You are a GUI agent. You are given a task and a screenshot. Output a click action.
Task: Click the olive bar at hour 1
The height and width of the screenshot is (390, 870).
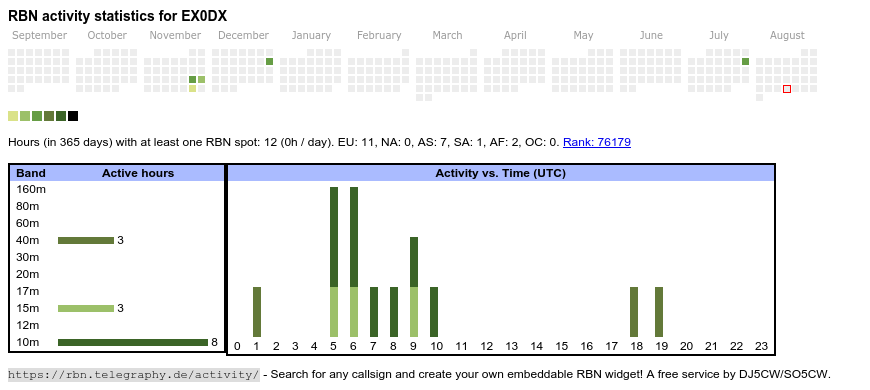(x=257, y=312)
